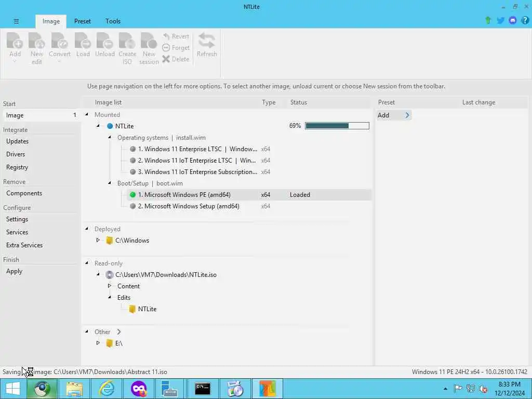
Task: Click the New edit toolbar icon
Action: pyautogui.click(x=37, y=48)
